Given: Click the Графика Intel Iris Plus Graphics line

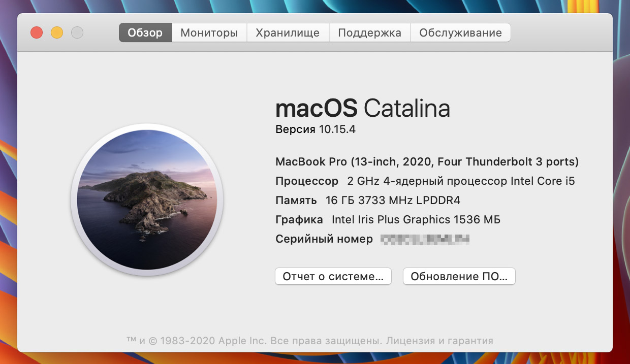Looking at the screenshot, I should pos(388,220).
